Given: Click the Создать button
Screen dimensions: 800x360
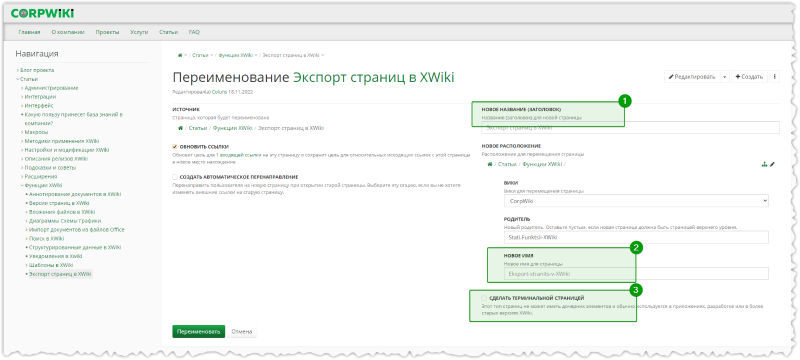Looking at the screenshot, I should (749, 76).
